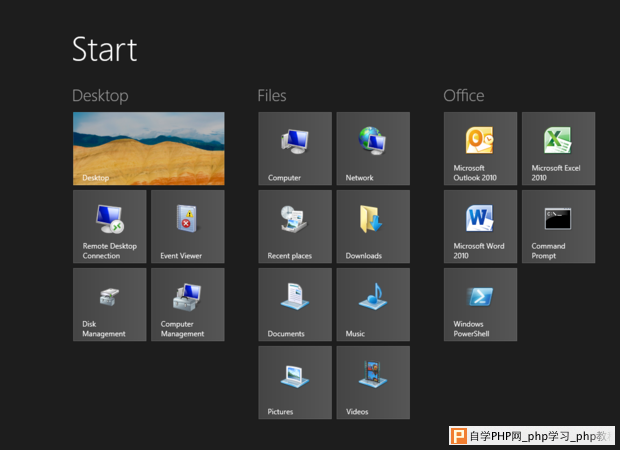Launch Windows PowerShell tile

tap(480, 304)
